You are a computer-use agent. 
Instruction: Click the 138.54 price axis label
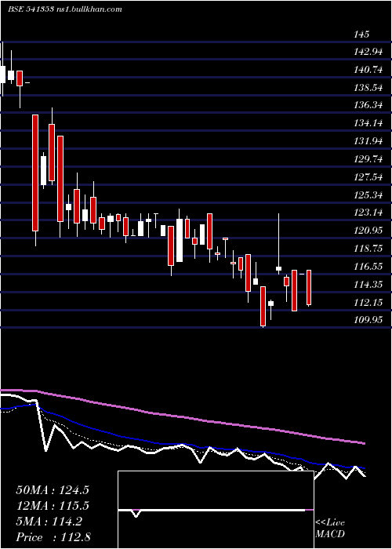368,88
